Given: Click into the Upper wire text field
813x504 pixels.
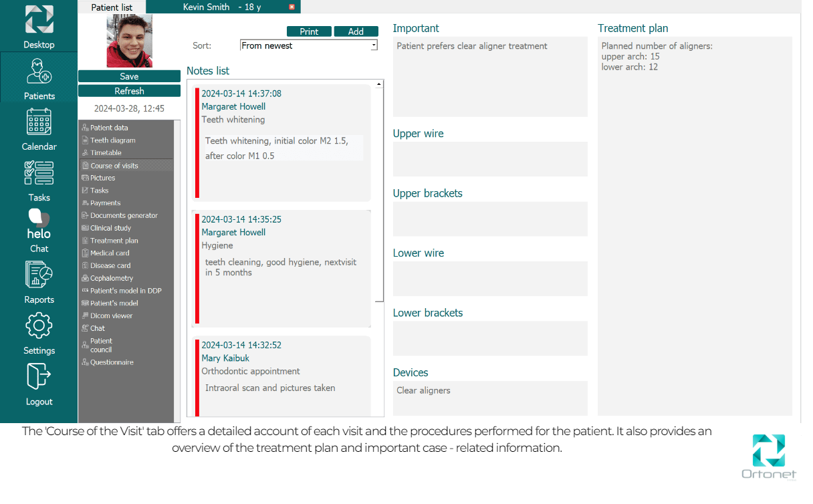Looking at the screenshot, I should tap(489, 159).
